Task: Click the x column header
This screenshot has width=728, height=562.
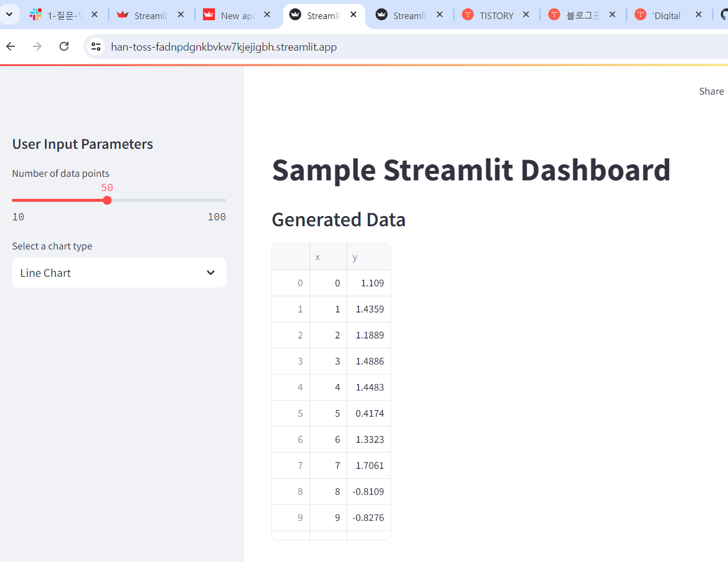Action: [328, 257]
